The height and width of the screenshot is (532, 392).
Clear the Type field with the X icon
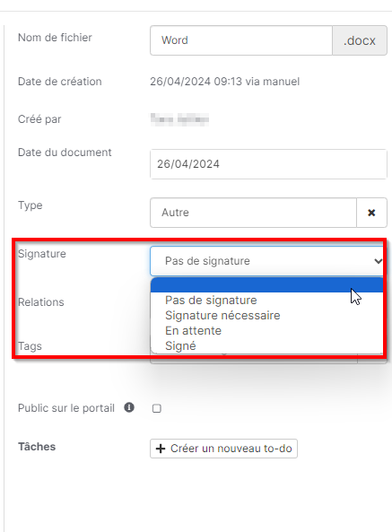point(371,213)
